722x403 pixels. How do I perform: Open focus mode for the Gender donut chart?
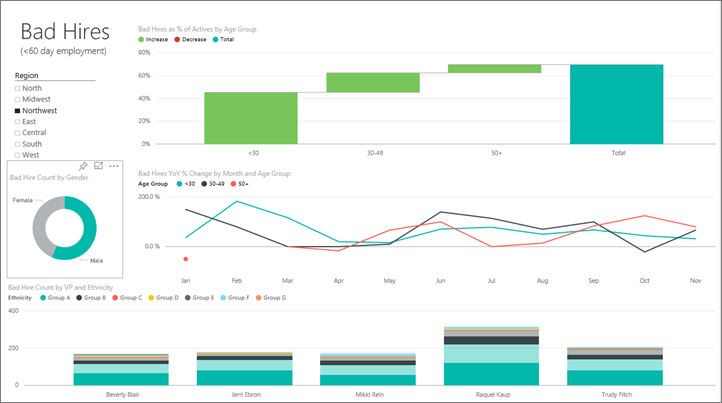(99, 166)
